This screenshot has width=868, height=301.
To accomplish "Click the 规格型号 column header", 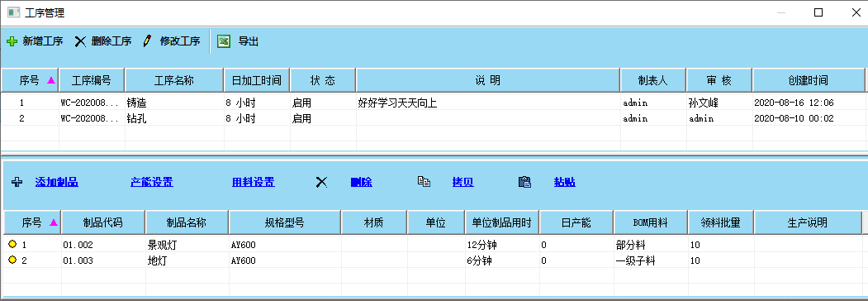I will click(285, 222).
